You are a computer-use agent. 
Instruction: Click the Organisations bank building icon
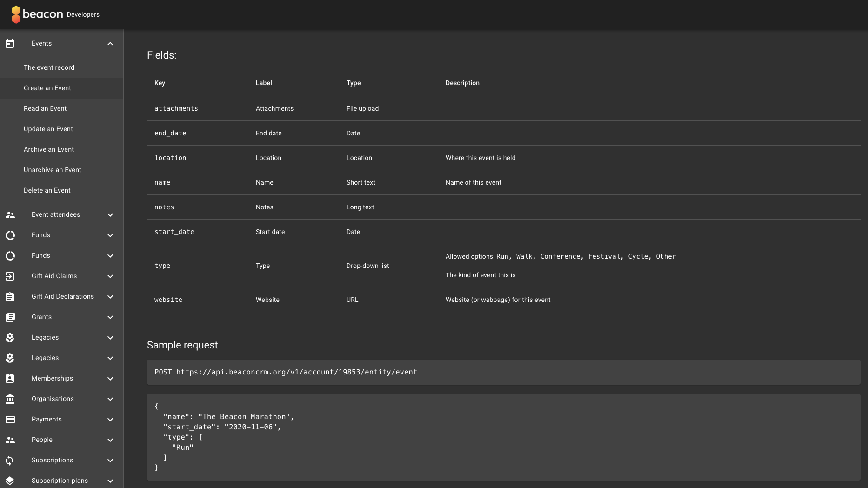click(10, 399)
